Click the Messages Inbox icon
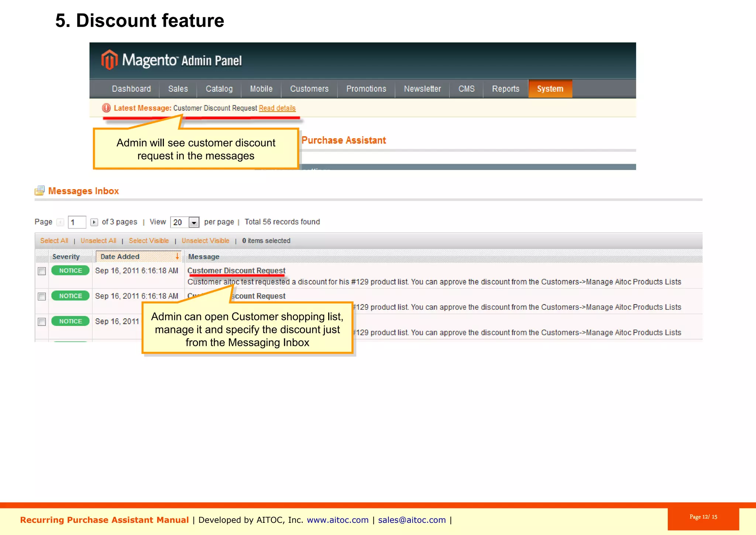 tap(39, 191)
